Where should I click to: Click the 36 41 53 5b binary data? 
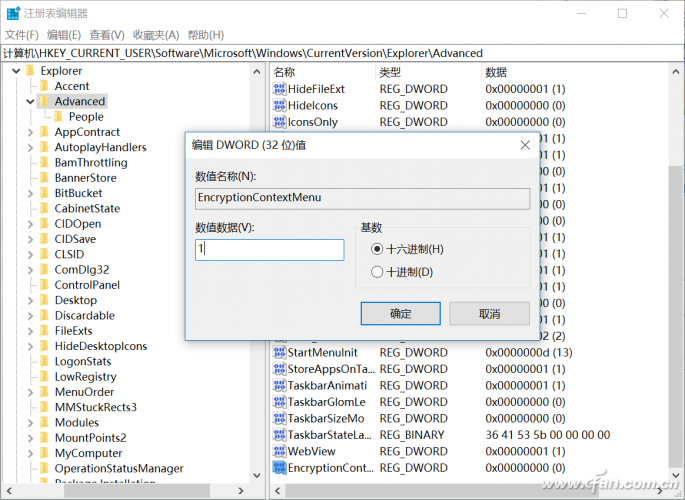(x=548, y=435)
